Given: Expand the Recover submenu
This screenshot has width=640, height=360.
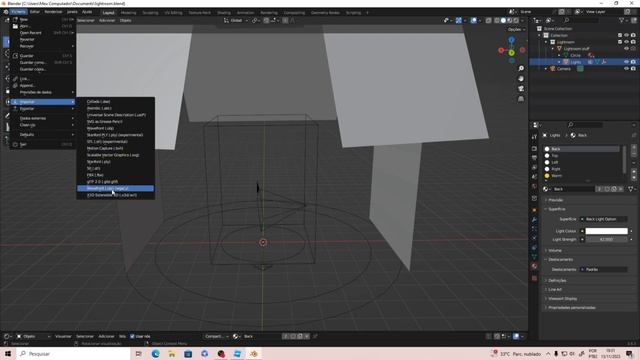Looking at the screenshot, I should (43, 46).
